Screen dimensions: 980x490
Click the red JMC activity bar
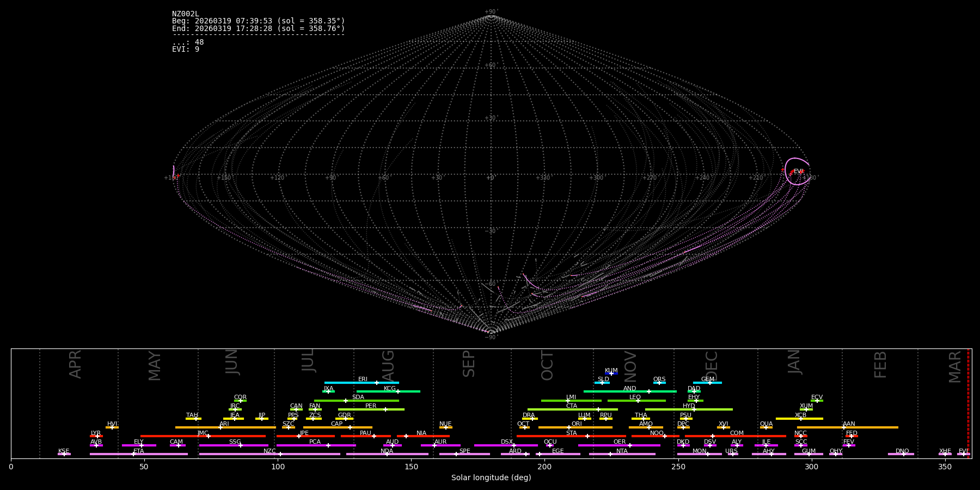click(x=203, y=436)
